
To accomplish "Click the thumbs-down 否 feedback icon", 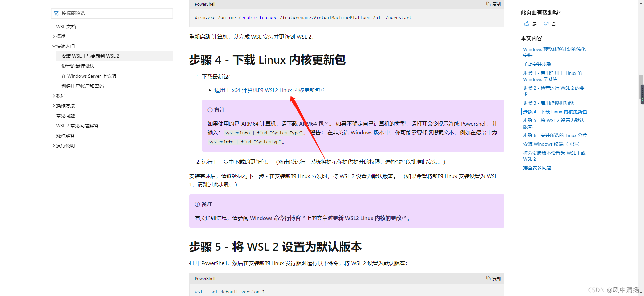I will point(546,24).
